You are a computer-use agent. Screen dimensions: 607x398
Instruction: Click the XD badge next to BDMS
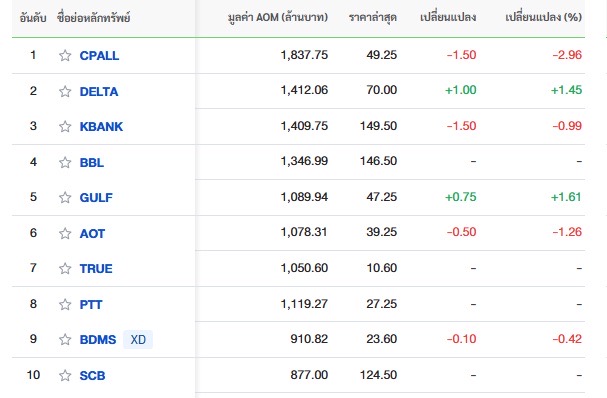pyautogui.click(x=138, y=340)
